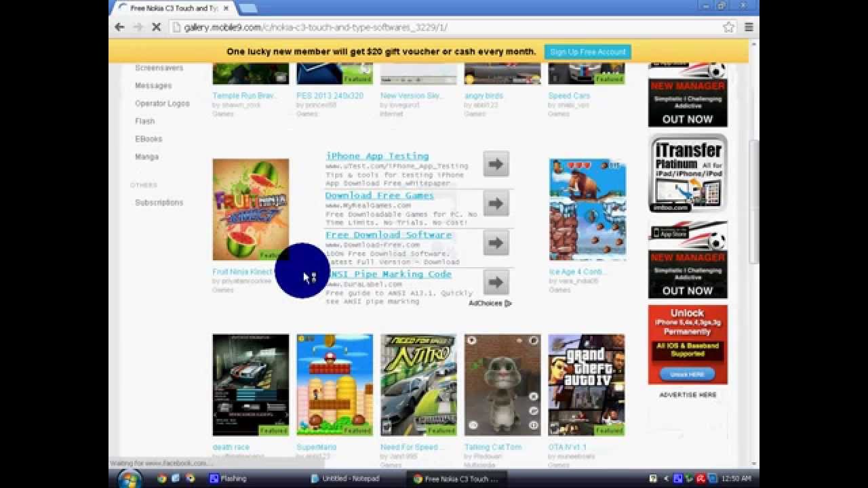This screenshot has width=868, height=488.
Task: Click iPhone App Testing ad link
Action: tap(377, 156)
